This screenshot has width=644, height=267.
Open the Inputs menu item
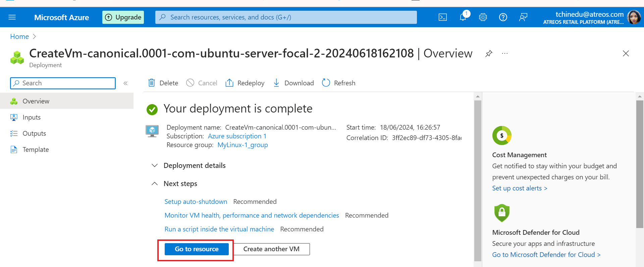tap(32, 117)
